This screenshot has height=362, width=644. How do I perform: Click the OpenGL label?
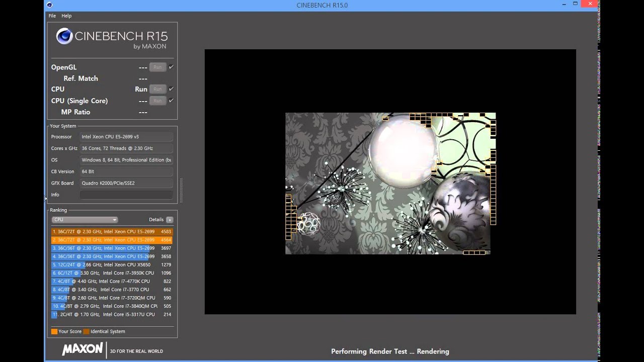tap(64, 67)
